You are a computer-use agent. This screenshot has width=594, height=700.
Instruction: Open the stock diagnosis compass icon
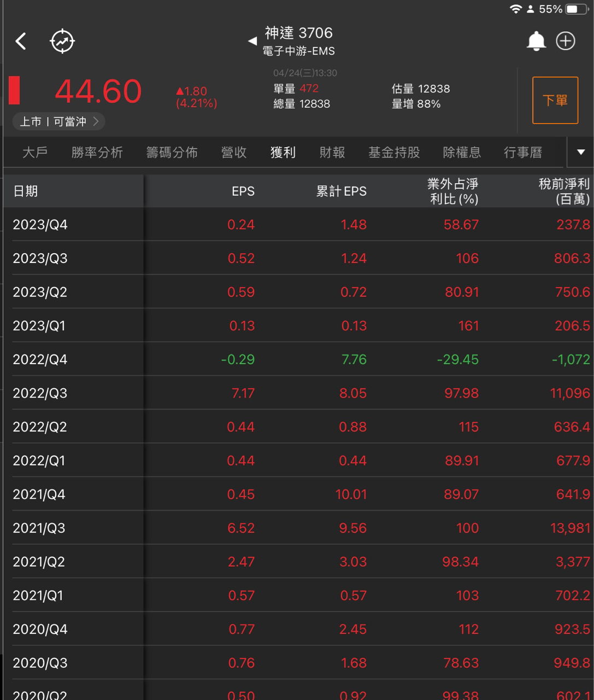(x=62, y=41)
